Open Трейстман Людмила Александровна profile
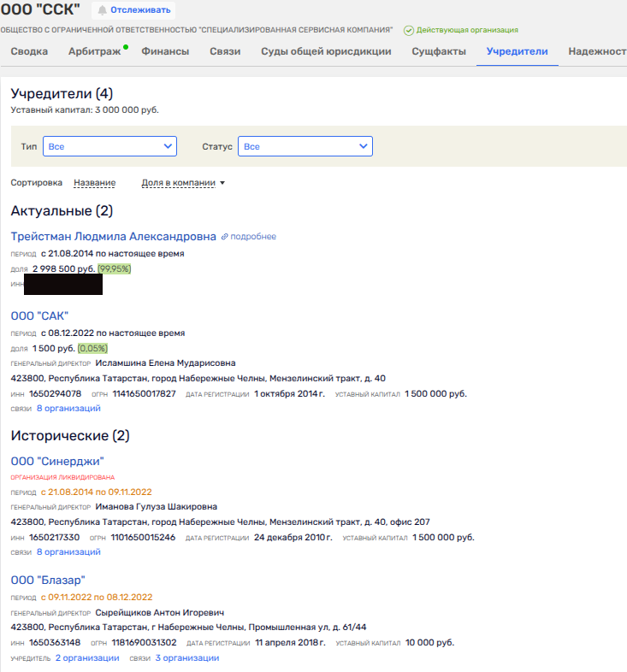The image size is (627, 672). [x=114, y=236]
